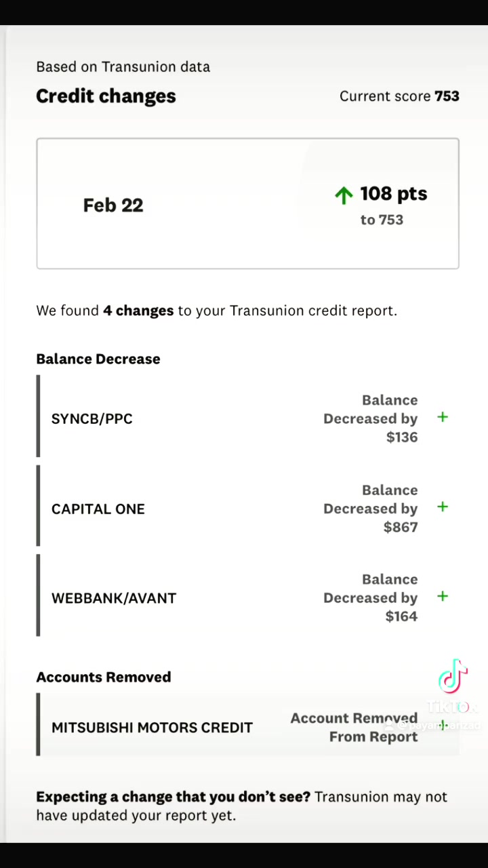
Task: Tap the TikTok logo watermark
Action: [453, 675]
